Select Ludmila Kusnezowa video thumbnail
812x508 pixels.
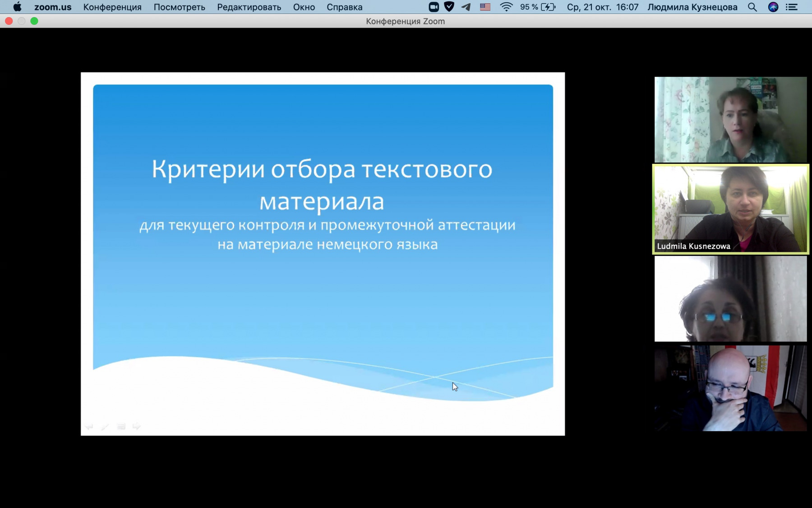[730, 209]
